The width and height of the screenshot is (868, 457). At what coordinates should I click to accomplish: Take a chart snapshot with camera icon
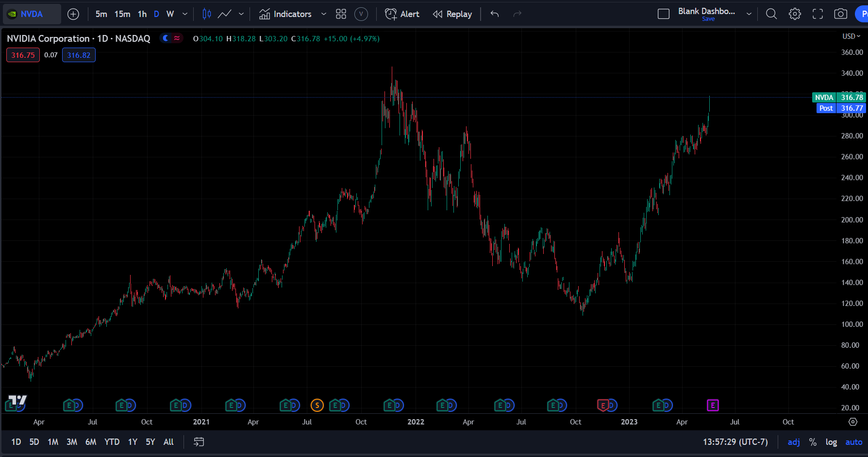point(841,14)
